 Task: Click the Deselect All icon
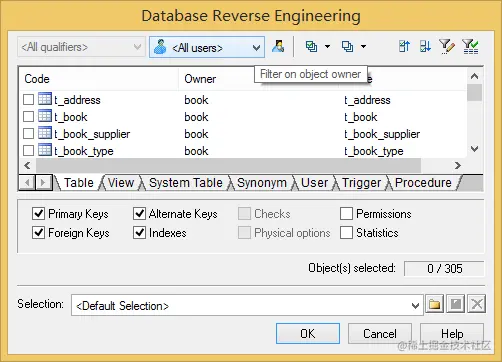[x=347, y=47]
